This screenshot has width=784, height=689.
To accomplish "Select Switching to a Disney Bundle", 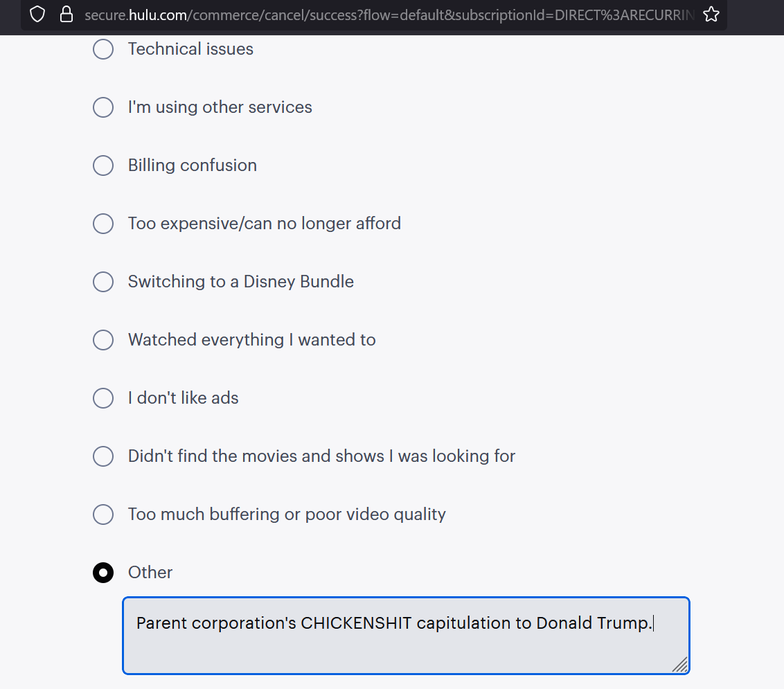I will coord(103,282).
